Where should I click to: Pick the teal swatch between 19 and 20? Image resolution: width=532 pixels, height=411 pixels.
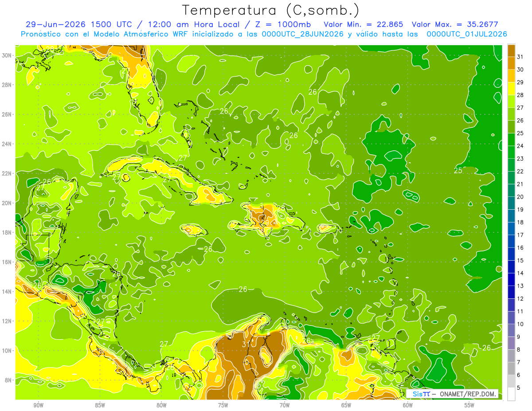pos(512,204)
